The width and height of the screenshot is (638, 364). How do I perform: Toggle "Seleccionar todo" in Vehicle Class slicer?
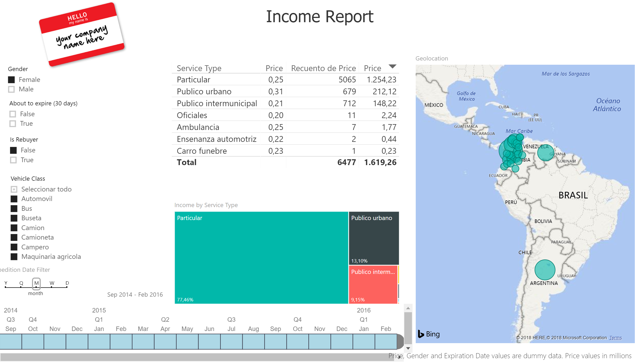click(x=14, y=189)
